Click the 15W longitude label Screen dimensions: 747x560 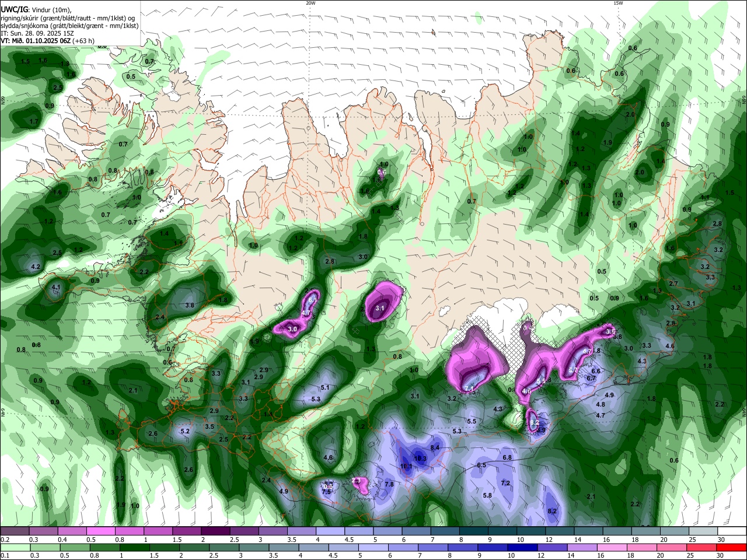click(617, 3)
